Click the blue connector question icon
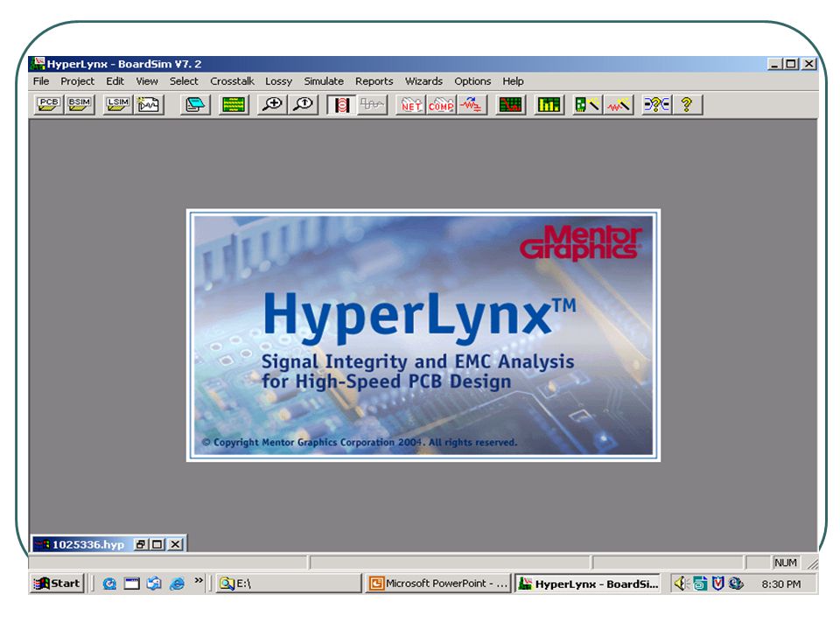840x630 pixels. pos(657,104)
